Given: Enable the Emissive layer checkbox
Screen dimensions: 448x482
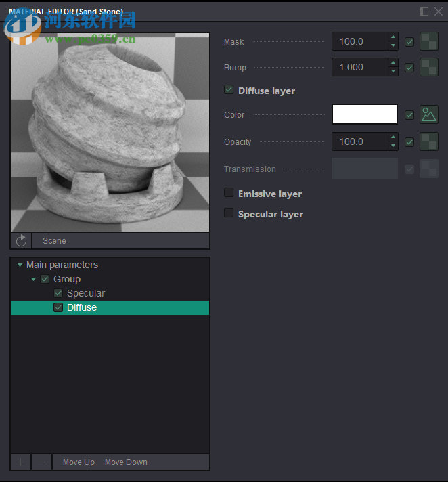Looking at the screenshot, I should point(229,192).
